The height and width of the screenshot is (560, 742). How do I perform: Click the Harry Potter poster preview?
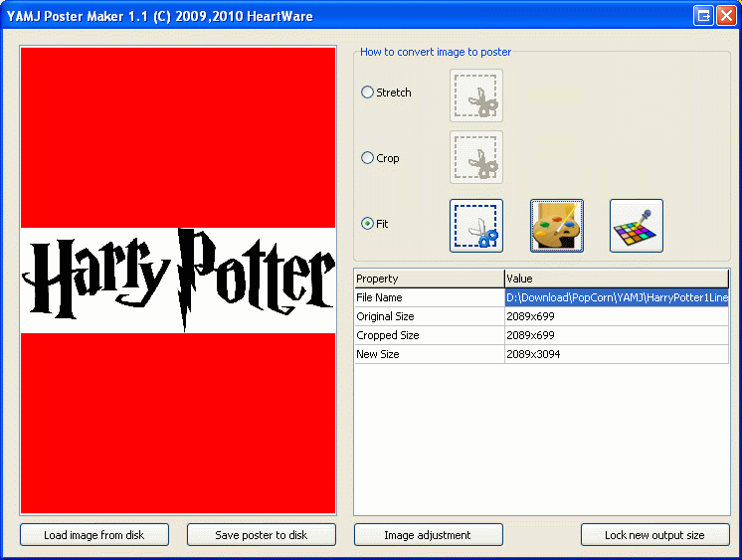[x=178, y=280]
